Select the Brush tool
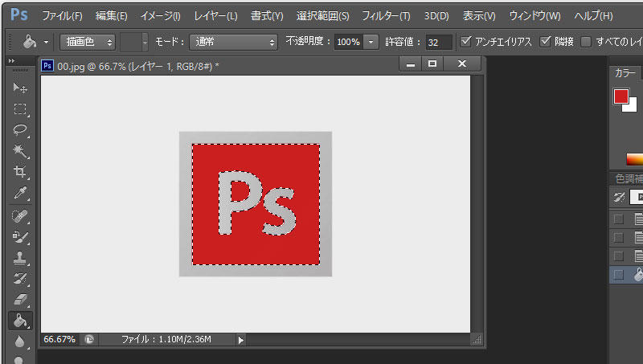The image size is (643, 364). [x=19, y=236]
